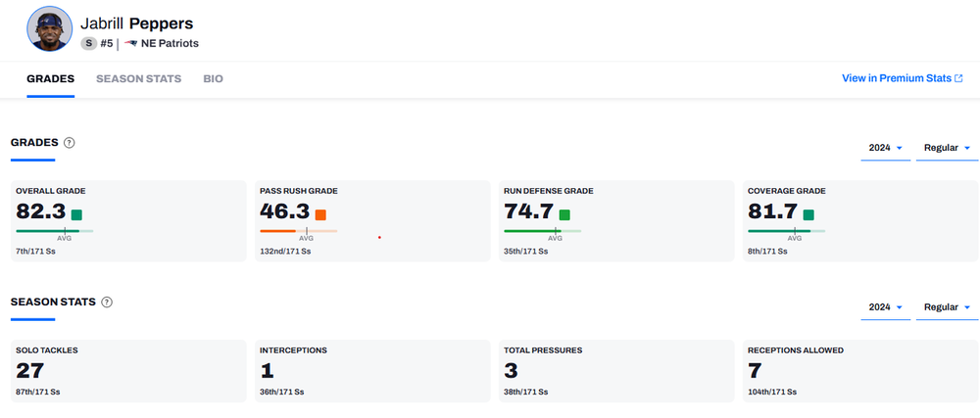The image size is (980, 418).
Task: Expand the Season Stats 2024 year dropdown
Action: [884, 307]
